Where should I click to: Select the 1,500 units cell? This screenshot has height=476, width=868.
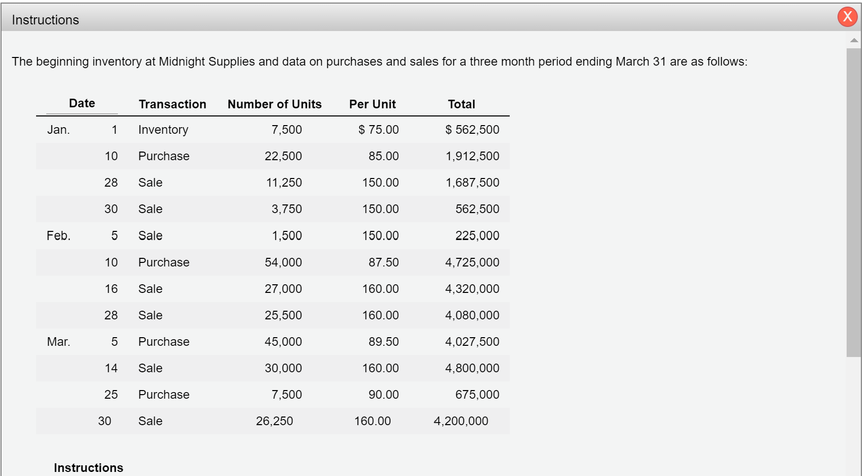[287, 235]
